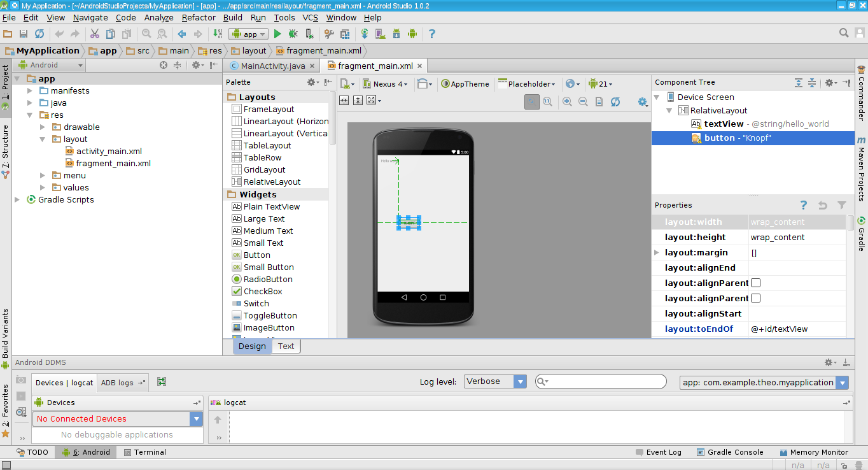The image size is (868, 470).
Task: Switch to the MainActivity.java tab
Action: [x=272, y=66]
